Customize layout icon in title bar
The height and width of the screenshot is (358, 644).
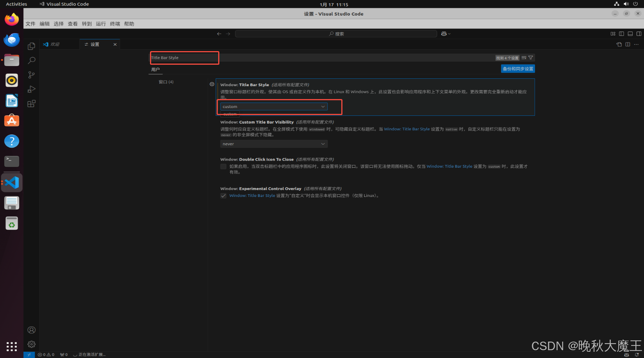[x=613, y=34]
